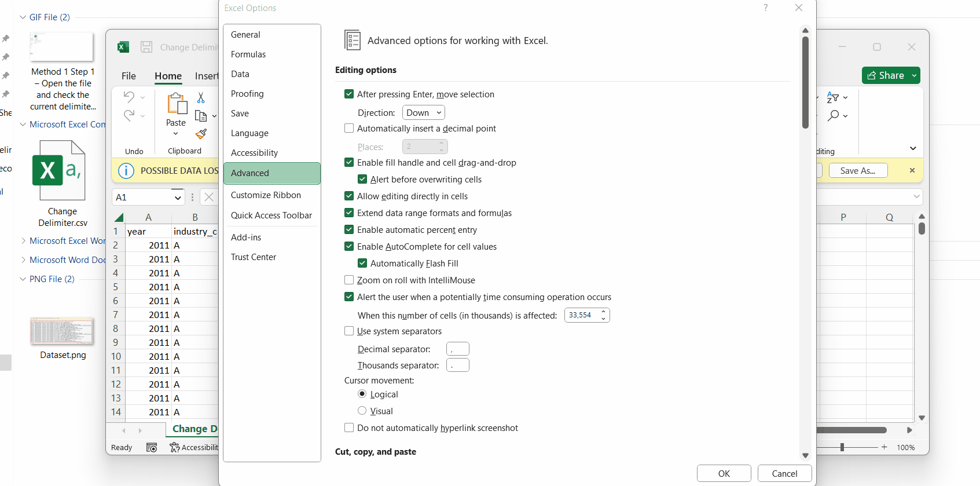Click the macro recording icon in status bar
Screen dimensions: 980x486
152,447
